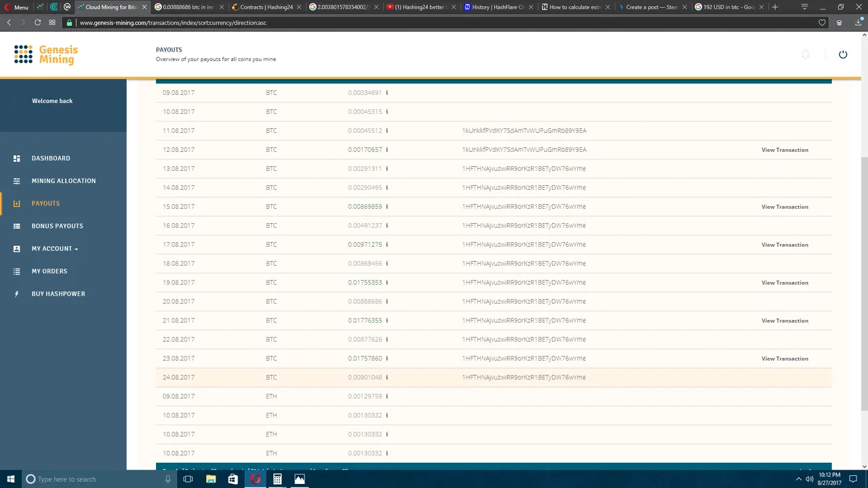This screenshot has height=488, width=868.
Task: Click info icon next to 0.00045512
Action: 387,131
